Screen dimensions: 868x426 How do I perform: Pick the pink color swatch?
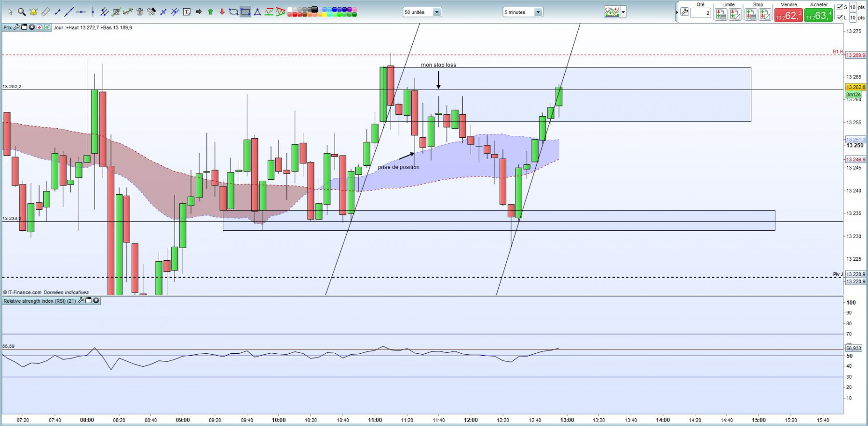coord(354,9)
